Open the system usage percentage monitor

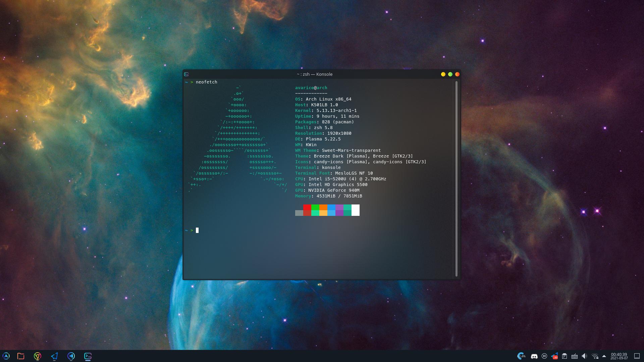[522, 356]
